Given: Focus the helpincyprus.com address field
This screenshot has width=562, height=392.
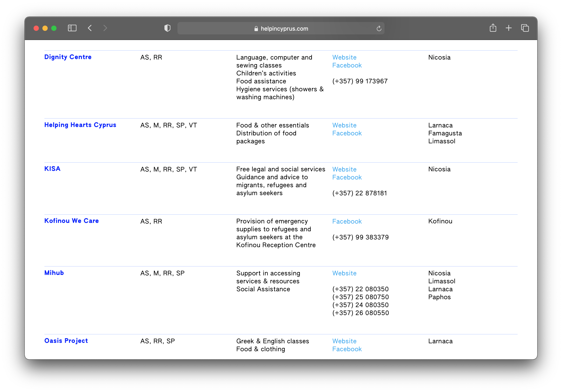Looking at the screenshot, I should click(281, 28).
